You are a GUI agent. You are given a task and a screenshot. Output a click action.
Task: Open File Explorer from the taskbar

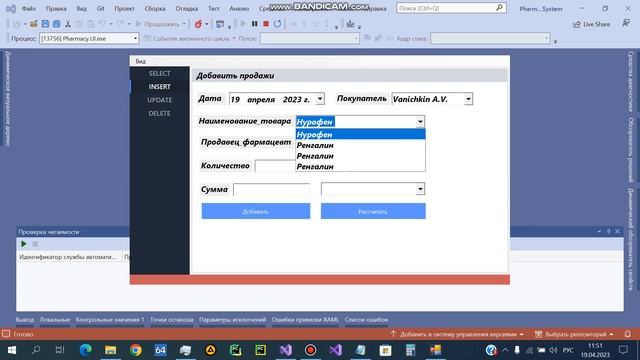click(x=111, y=350)
